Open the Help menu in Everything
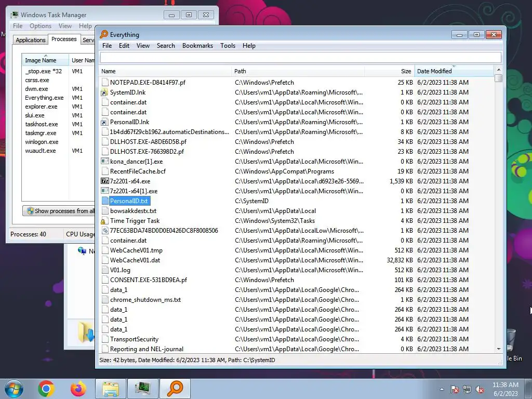Screen dimensions: 532x399 249,46
